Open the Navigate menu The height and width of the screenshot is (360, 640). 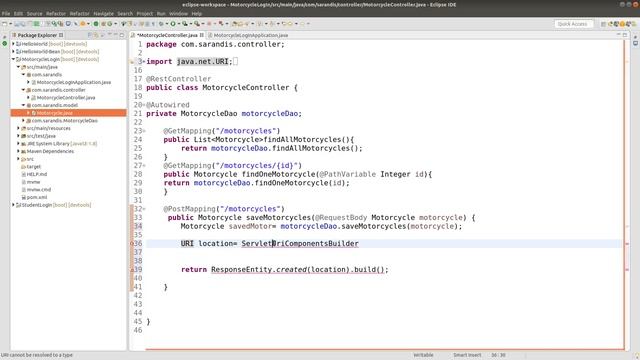(x=104, y=13)
